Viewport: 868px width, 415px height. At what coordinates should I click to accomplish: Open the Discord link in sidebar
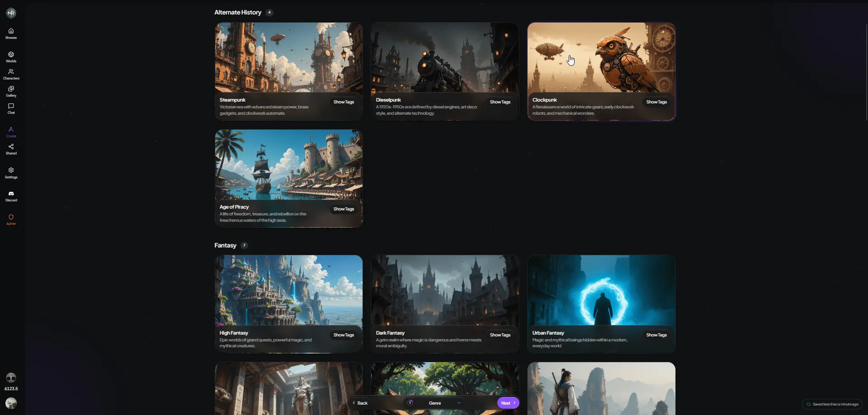pyautogui.click(x=11, y=196)
